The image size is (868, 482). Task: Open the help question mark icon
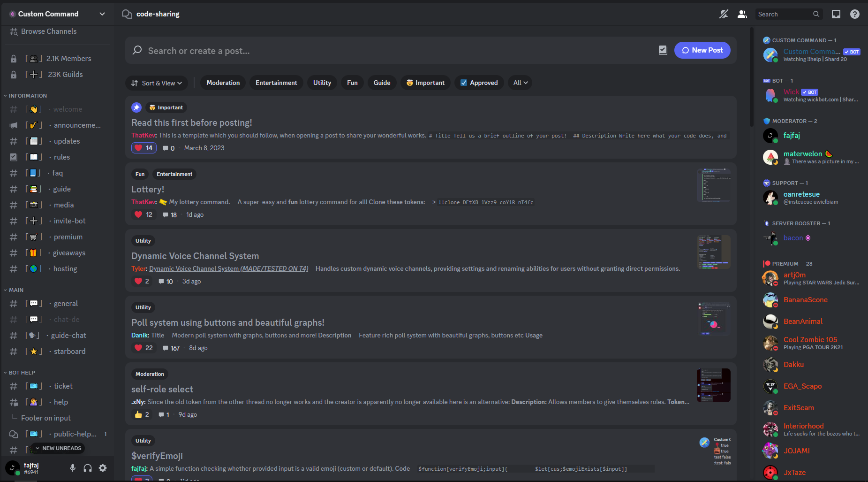click(855, 14)
